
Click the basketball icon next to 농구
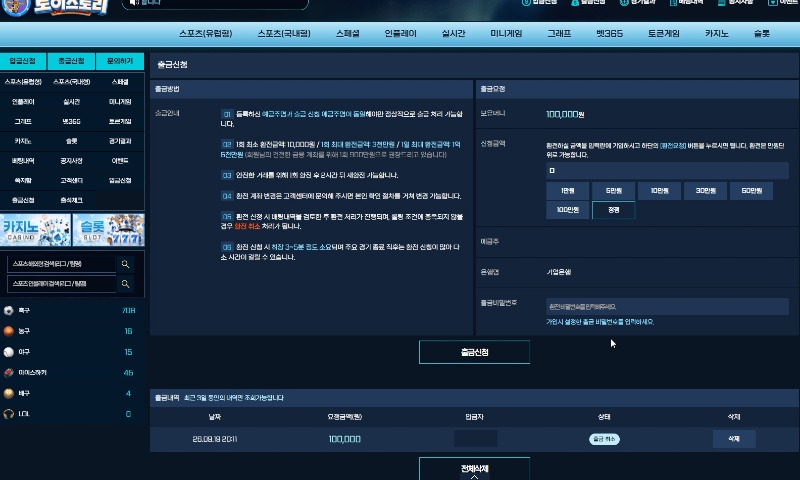pyautogui.click(x=9, y=331)
